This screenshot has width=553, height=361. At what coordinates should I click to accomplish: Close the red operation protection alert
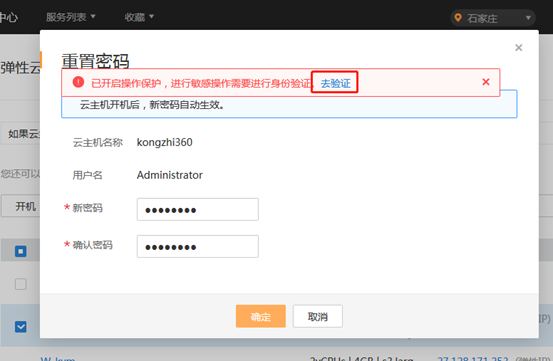[x=486, y=82]
